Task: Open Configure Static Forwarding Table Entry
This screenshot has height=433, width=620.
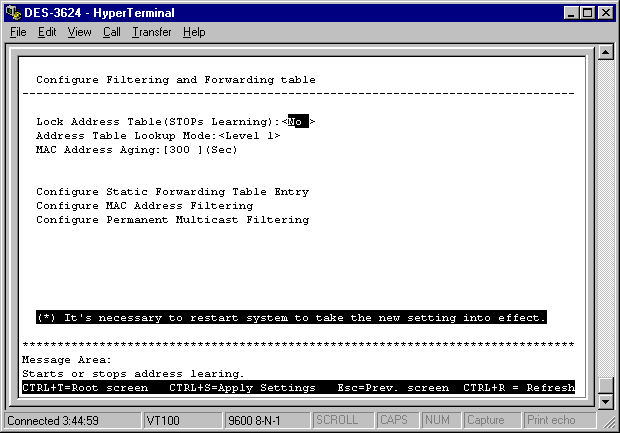Action: tap(172, 191)
